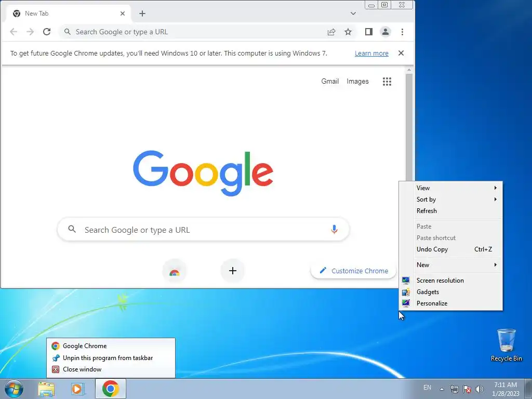
Task: Click the page vertical scrollbar thumb
Action: point(409,127)
